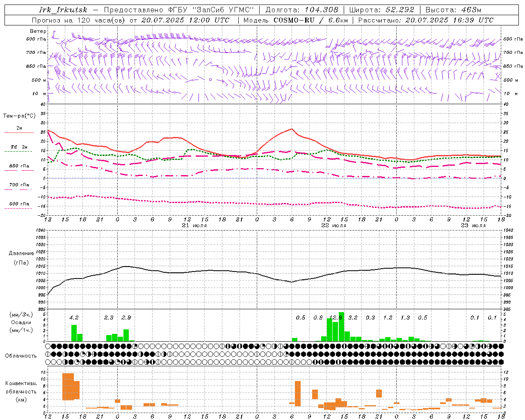Click the 2м temperature legend entry
The height and width of the screenshot is (420, 525).
click(x=19, y=128)
